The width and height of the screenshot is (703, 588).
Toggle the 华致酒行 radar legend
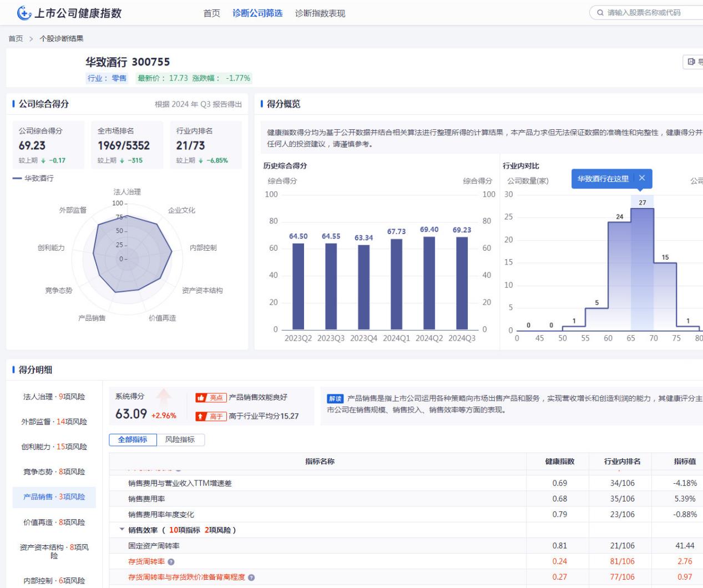coord(33,178)
